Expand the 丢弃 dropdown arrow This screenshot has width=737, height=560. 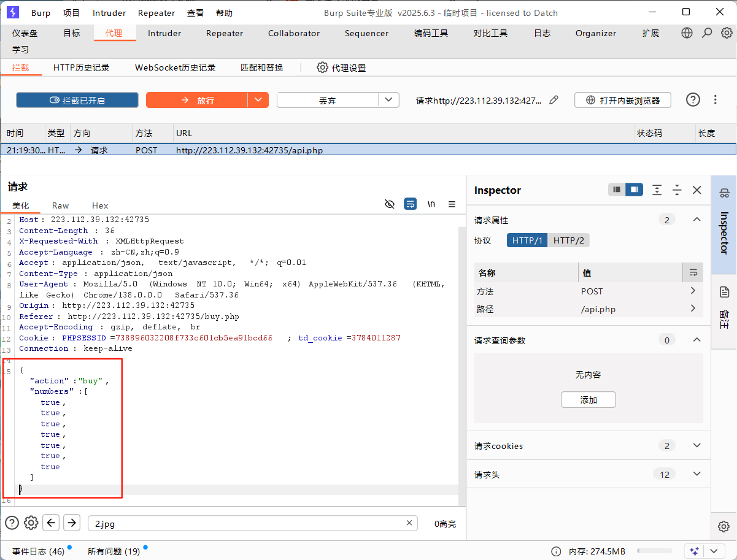(389, 100)
